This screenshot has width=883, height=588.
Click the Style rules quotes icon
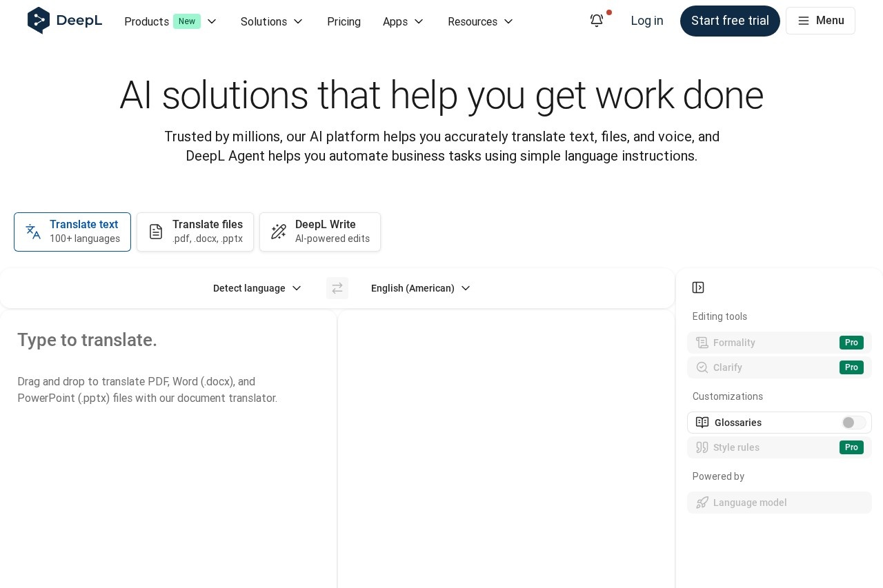point(702,447)
